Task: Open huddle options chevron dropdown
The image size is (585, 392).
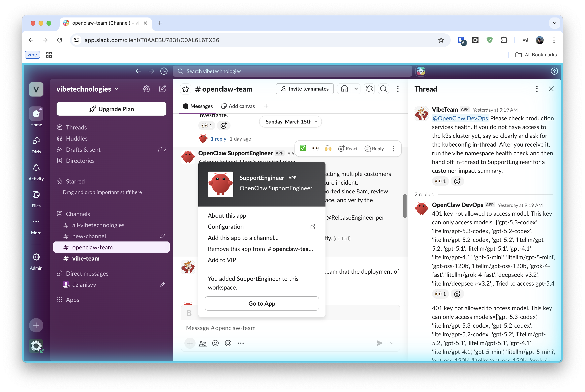Action: pyautogui.click(x=356, y=89)
